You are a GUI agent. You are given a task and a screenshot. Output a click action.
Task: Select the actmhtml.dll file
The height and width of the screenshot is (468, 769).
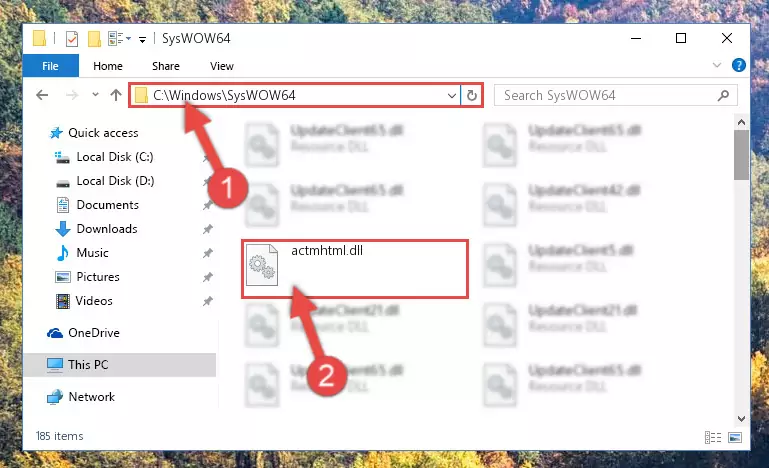tap(354, 268)
